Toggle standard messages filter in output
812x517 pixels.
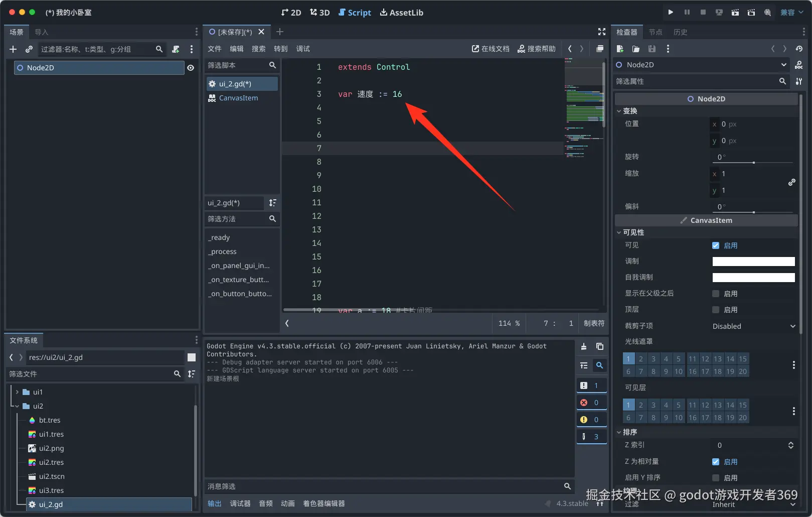click(592, 385)
